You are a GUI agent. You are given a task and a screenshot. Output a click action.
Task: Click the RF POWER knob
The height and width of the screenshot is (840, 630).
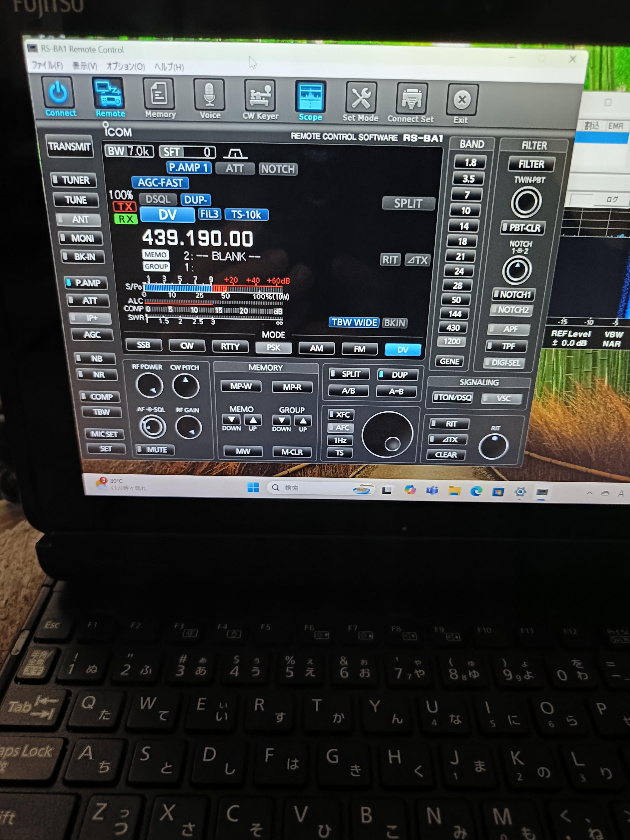click(149, 385)
